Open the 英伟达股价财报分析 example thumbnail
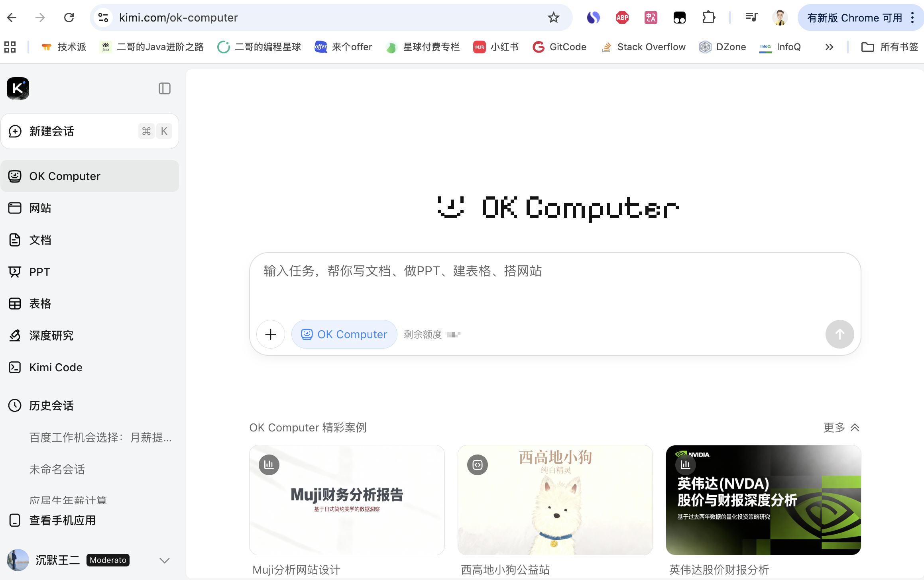Viewport: 924px width, 580px height. (763, 500)
